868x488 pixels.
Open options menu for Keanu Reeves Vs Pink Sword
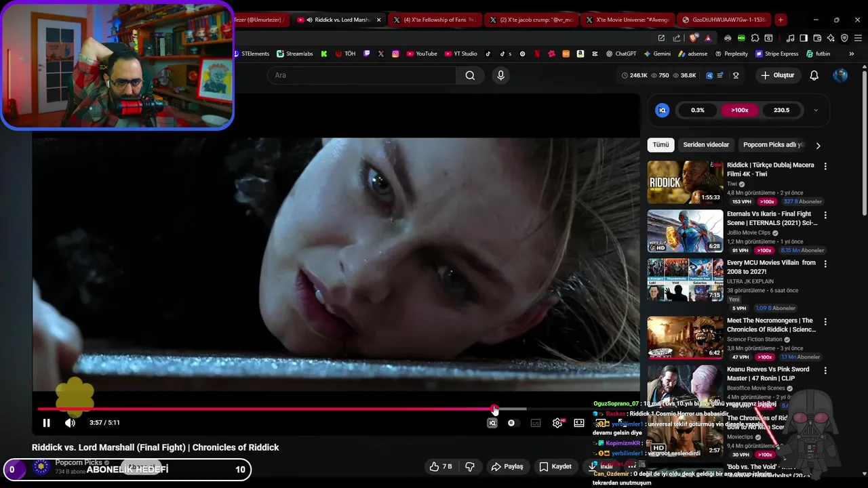click(x=825, y=371)
